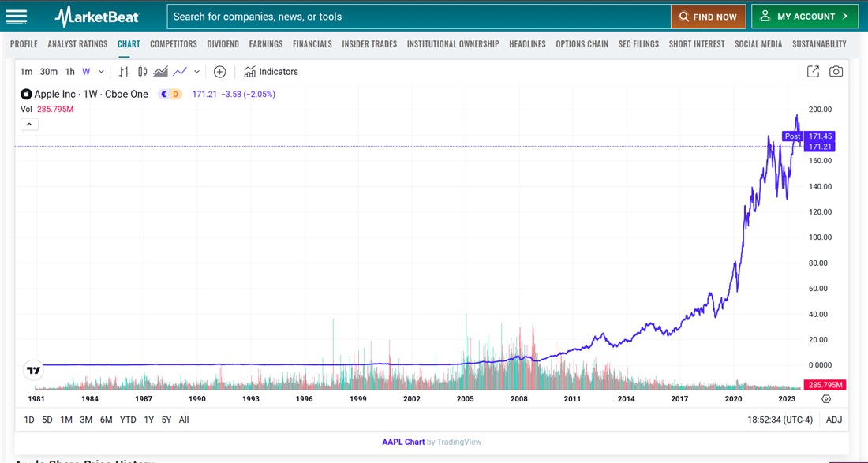
Task: Click the TradingView logo on the chart
Action: (x=33, y=370)
